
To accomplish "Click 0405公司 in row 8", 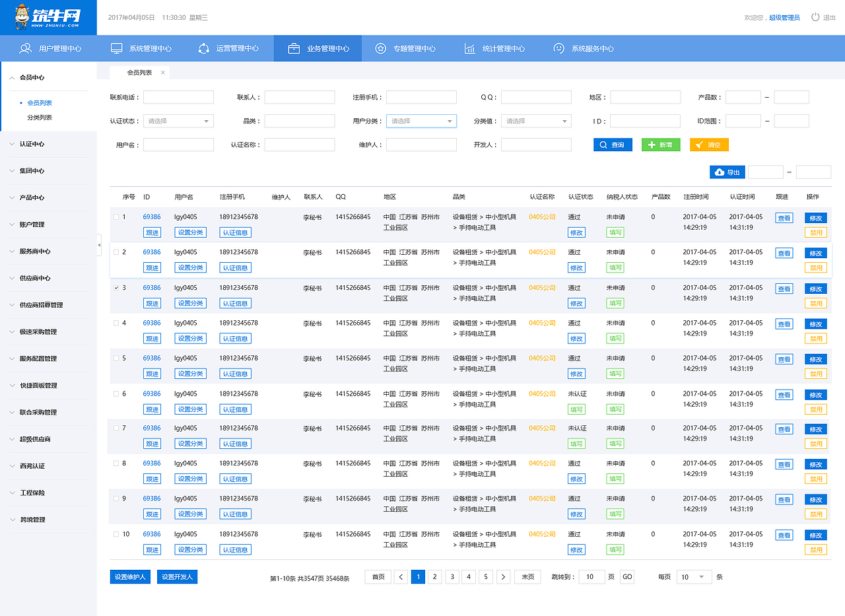I will tap(542, 463).
